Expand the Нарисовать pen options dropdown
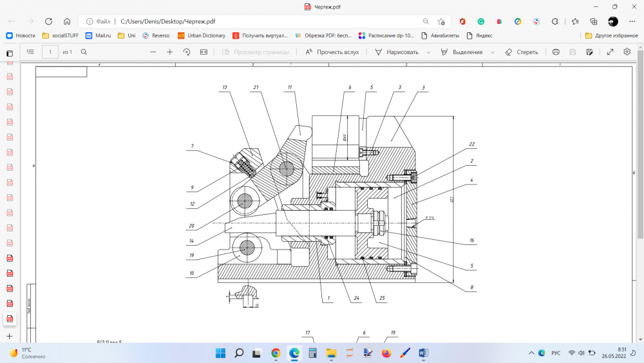Image resolution: width=644 pixels, height=363 pixels. coord(428,52)
